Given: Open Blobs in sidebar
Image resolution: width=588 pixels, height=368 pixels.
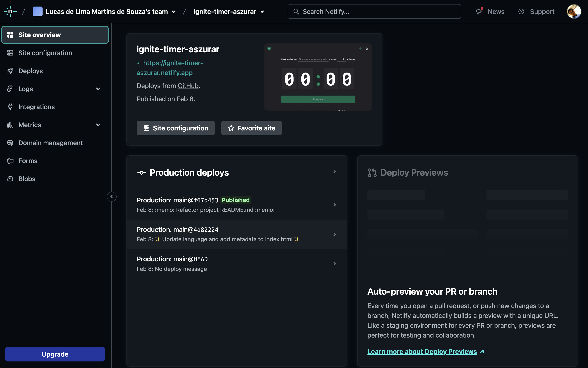Looking at the screenshot, I should click(55, 179).
